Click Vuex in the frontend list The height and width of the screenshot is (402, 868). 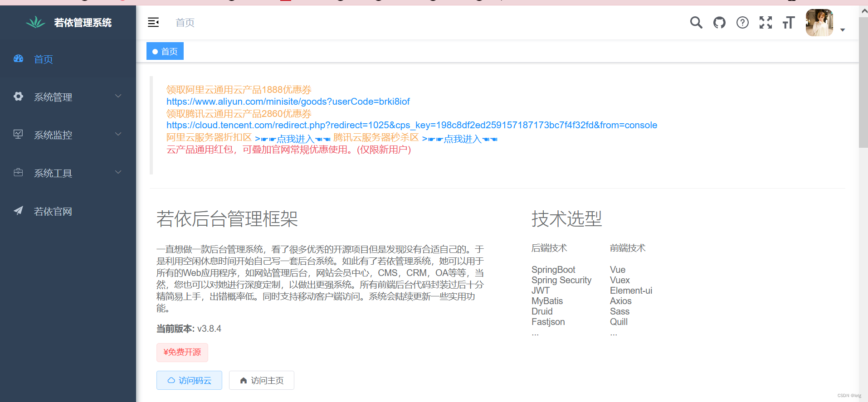tap(620, 280)
